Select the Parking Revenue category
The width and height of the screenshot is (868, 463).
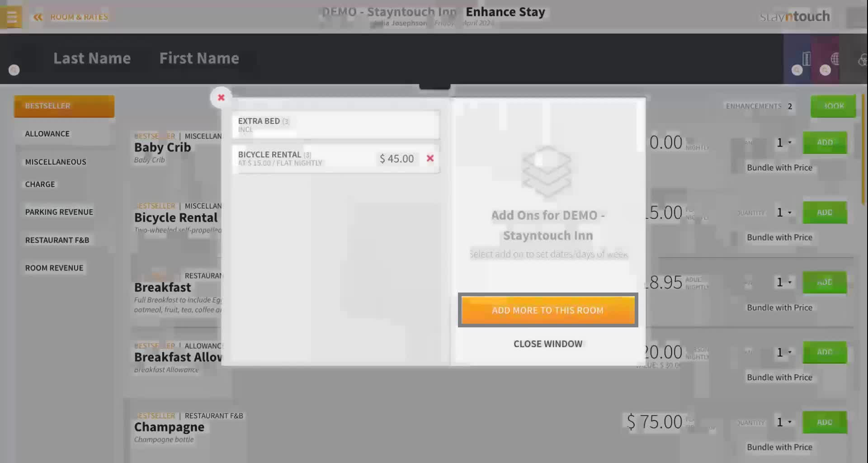[59, 212]
